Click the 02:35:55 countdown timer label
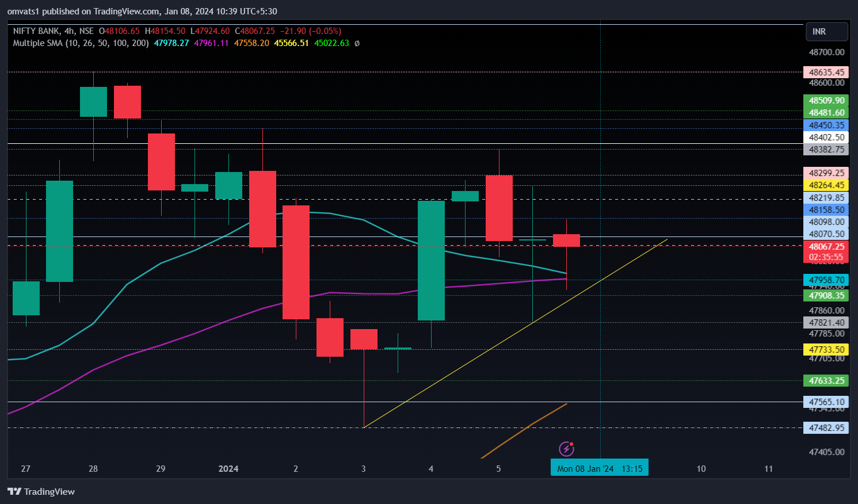The width and height of the screenshot is (858, 504). [826, 257]
